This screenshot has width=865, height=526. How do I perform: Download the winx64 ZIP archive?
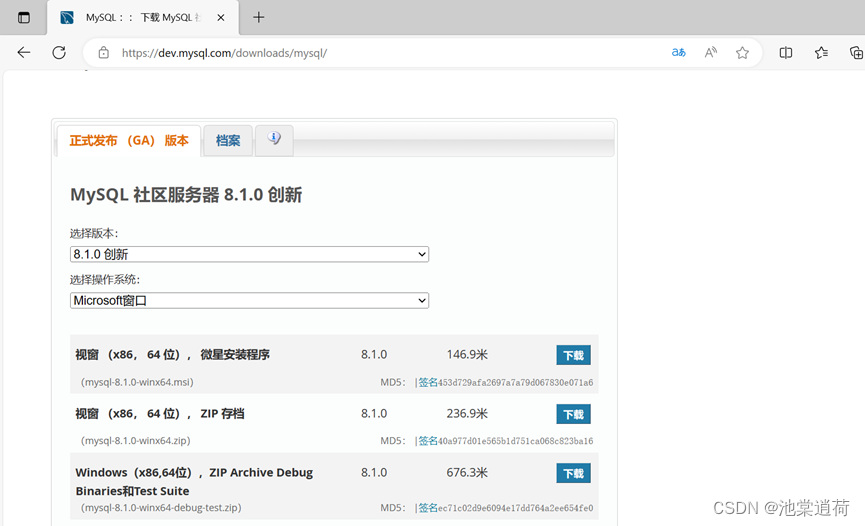click(x=573, y=415)
